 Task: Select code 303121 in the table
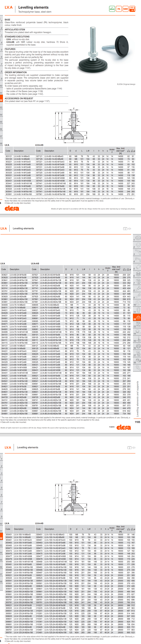pos(9,157)
